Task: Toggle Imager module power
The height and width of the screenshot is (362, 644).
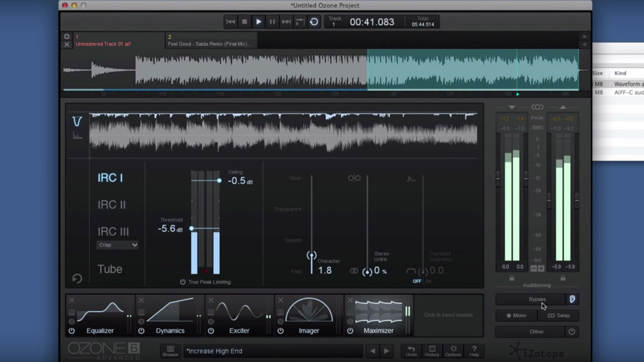Action: pos(280,331)
